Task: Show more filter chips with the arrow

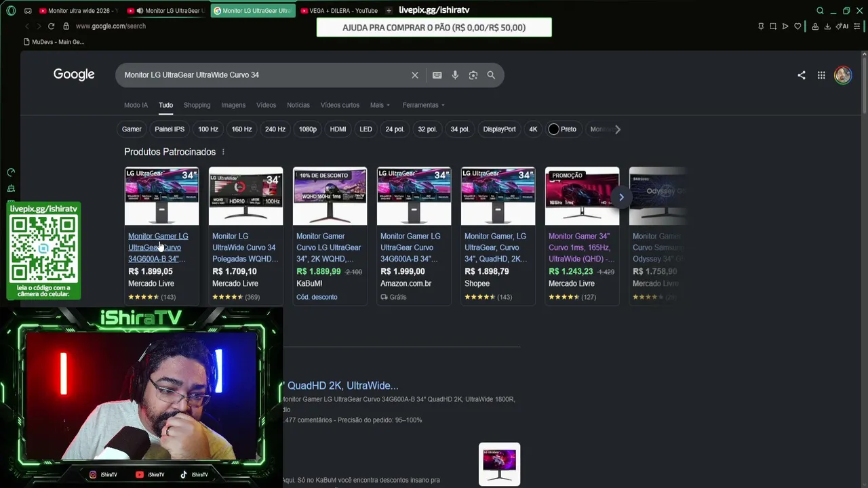Action: click(618, 129)
